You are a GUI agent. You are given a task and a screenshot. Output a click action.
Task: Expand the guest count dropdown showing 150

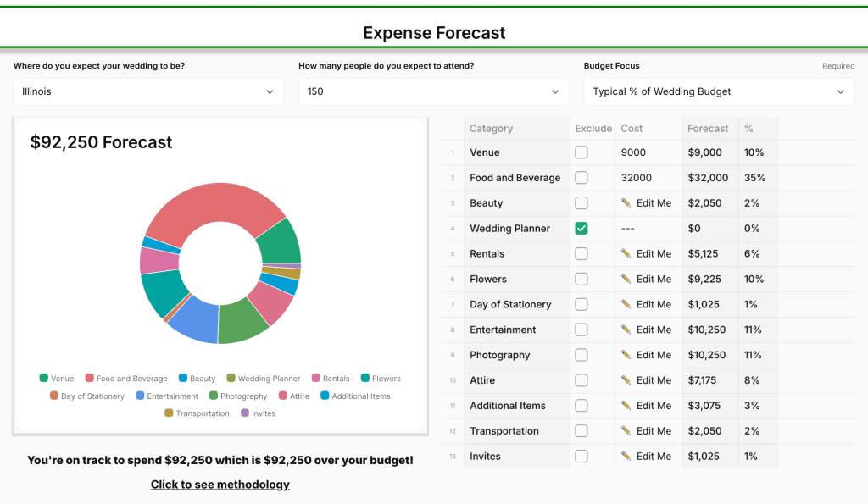(433, 91)
